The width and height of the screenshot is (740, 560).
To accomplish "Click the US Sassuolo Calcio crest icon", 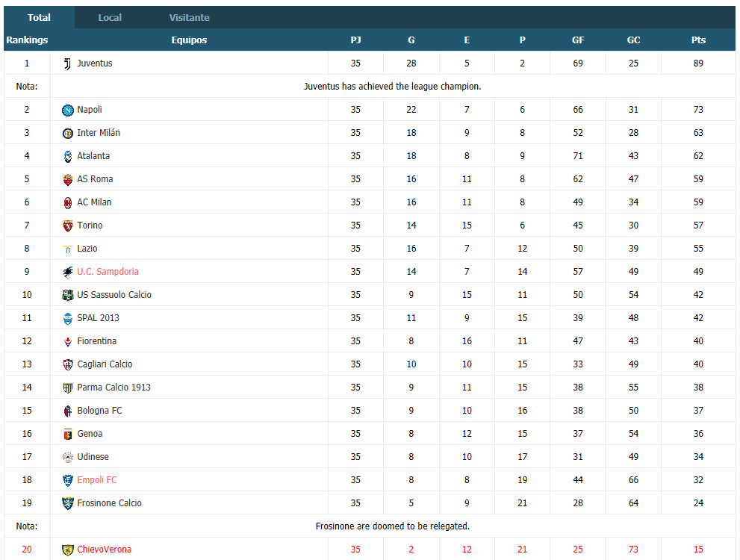I will click(68, 295).
